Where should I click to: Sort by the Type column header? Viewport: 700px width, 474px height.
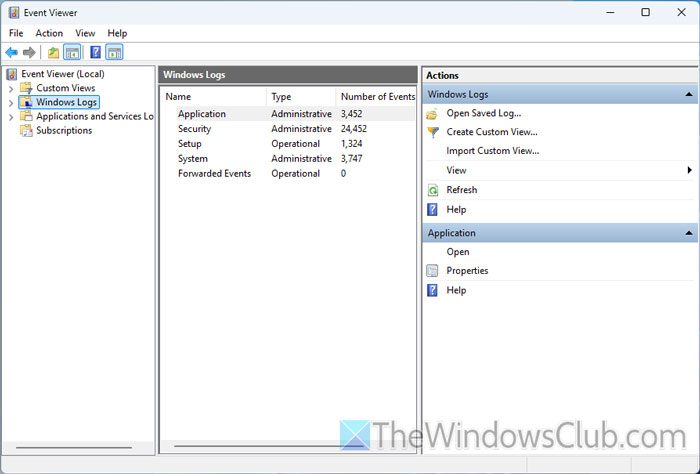(x=301, y=96)
